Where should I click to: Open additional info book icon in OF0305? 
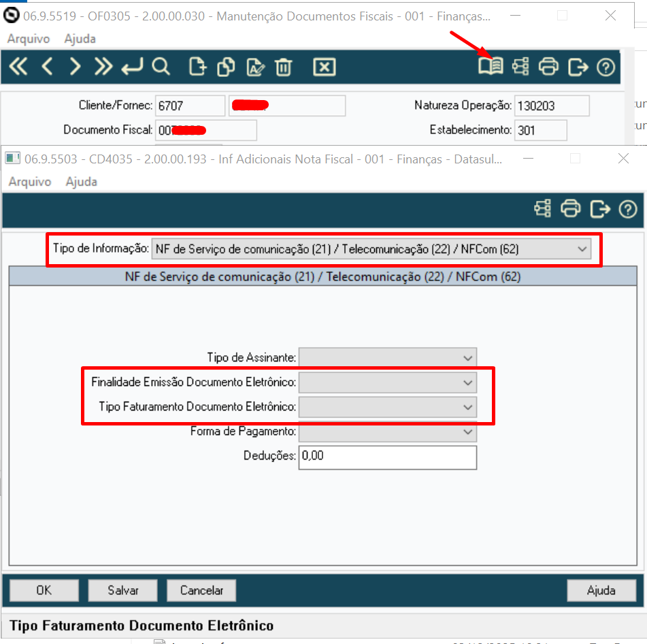click(491, 67)
